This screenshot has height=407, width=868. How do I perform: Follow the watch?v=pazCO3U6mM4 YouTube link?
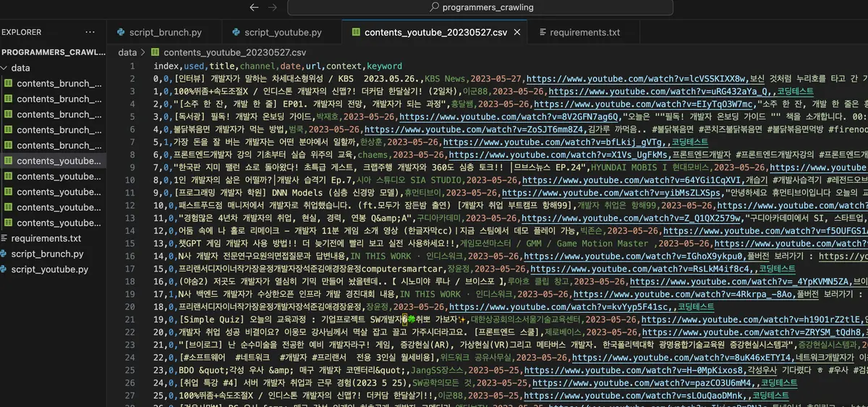coord(642,383)
